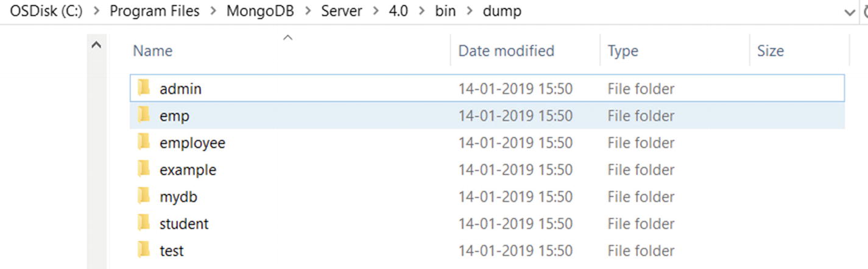Click the test folder icon

(144, 251)
